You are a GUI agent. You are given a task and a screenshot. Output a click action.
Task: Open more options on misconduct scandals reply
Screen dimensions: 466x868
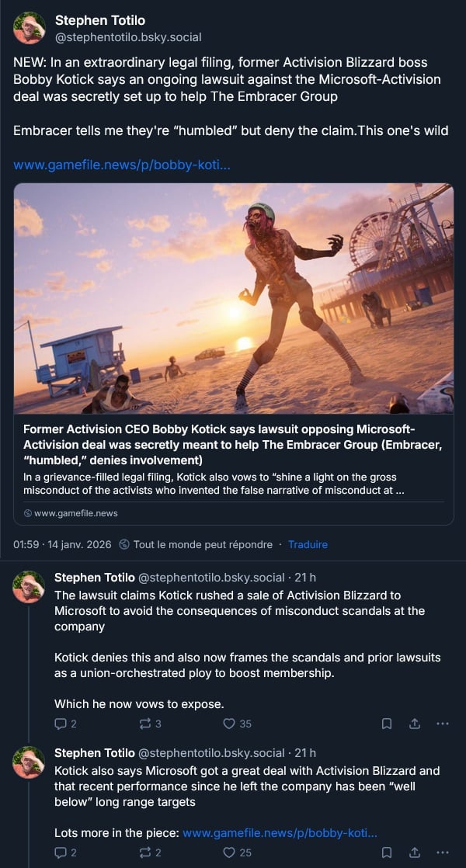[x=443, y=724]
